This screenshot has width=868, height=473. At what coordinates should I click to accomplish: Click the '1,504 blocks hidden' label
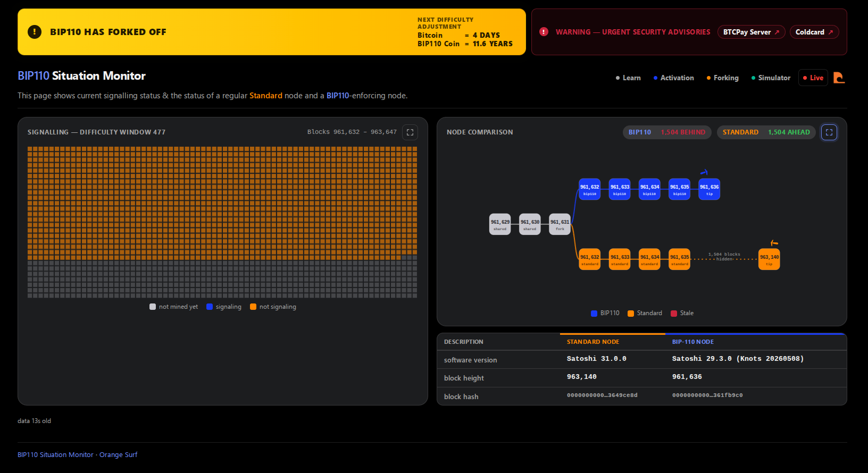(x=724, y=257)
